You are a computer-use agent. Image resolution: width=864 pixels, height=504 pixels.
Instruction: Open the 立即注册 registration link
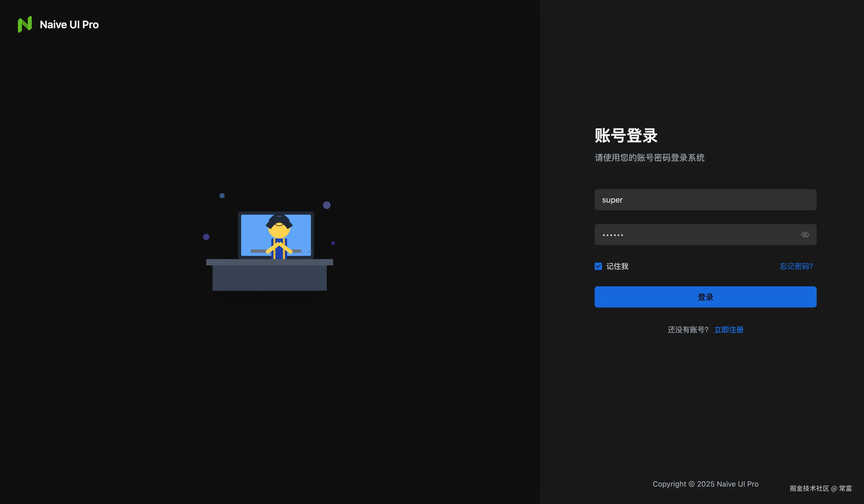click(729, 330)
